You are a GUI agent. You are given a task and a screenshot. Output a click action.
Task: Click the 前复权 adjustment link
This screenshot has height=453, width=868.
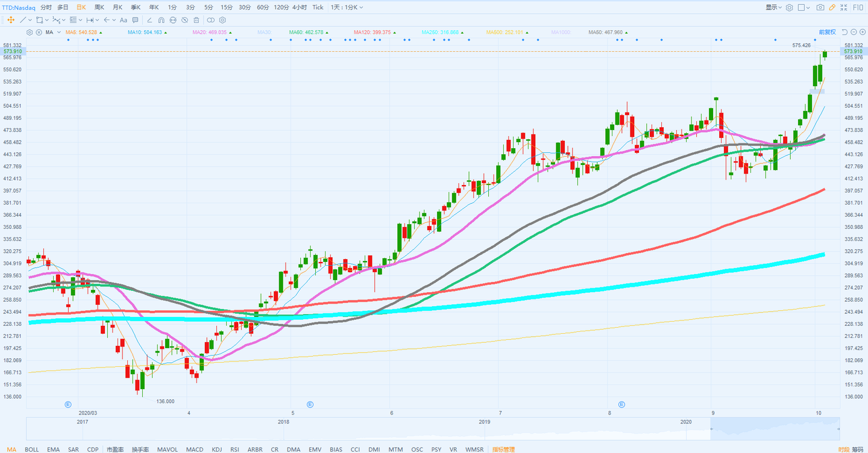pos(827,32)
